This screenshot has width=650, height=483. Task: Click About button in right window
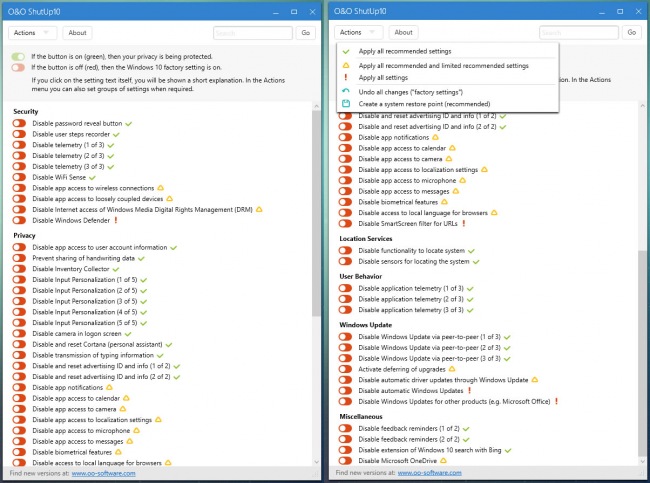pos(403,32)
